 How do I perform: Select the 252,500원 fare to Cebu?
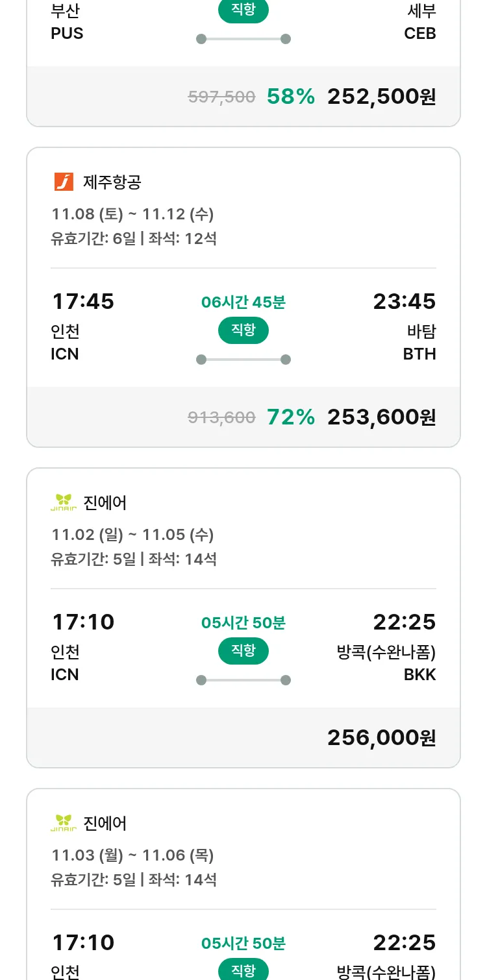[x=381, y=97]
